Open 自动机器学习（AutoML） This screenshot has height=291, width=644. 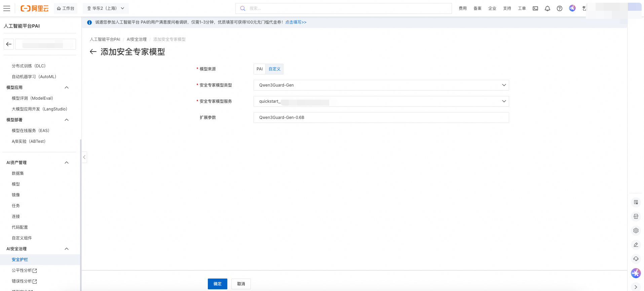(x=34, y=77)
